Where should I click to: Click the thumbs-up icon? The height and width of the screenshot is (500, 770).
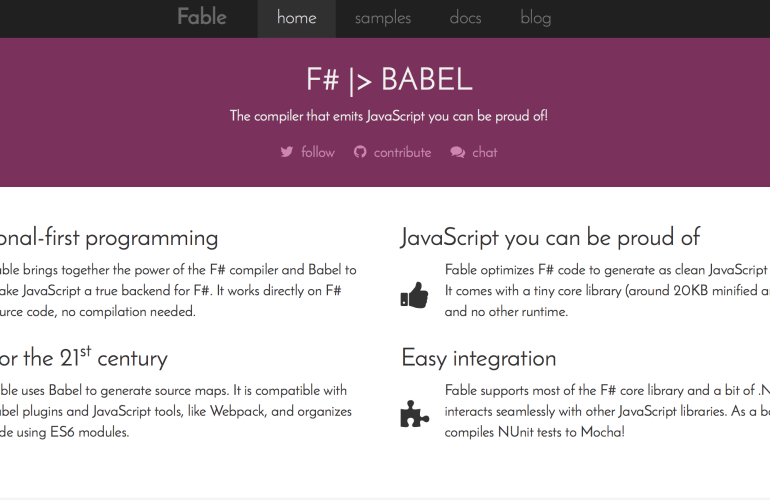pyautogui.click(x=414, y=294)
